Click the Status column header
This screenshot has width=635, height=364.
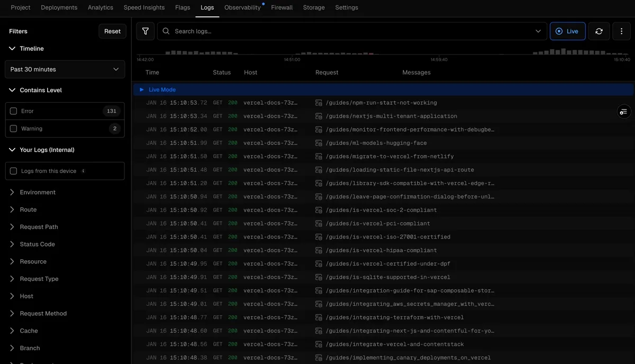pos(222,72)
